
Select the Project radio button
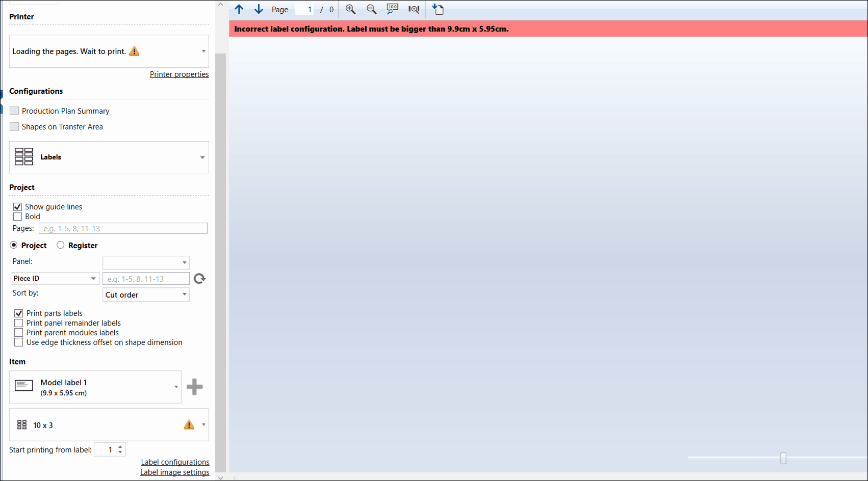pyautogui.click(x=14, y=245)
